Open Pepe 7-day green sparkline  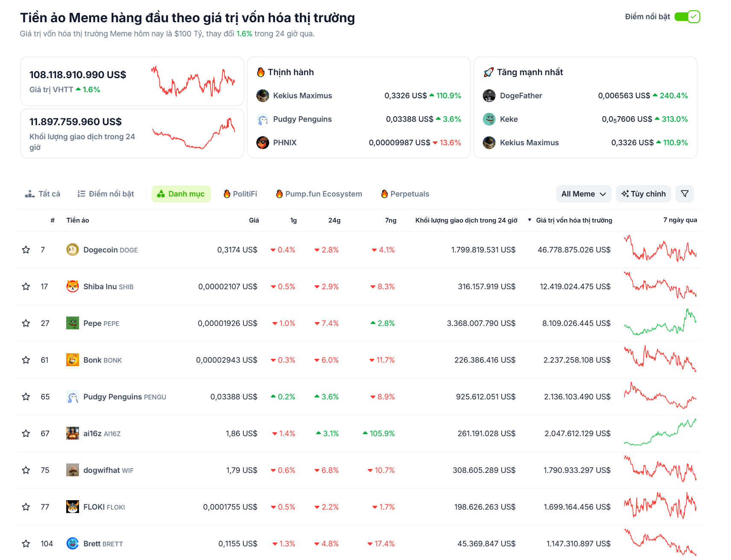pos(660,322)
